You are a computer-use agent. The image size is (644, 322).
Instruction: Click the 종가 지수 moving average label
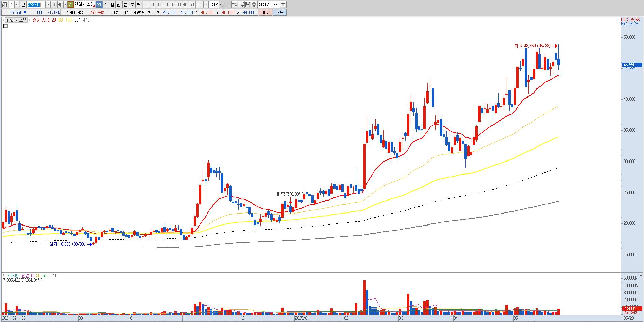tap(41, 20)
